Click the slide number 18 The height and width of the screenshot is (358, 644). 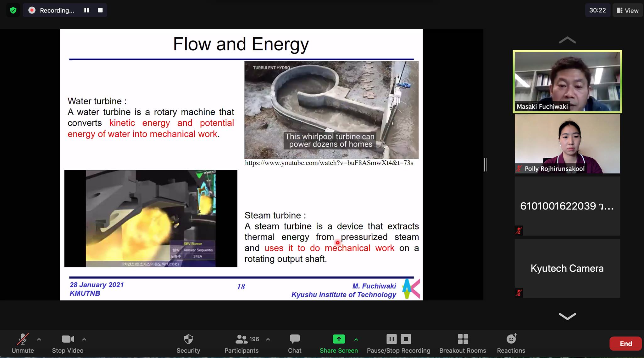click(x=241, y=287)
